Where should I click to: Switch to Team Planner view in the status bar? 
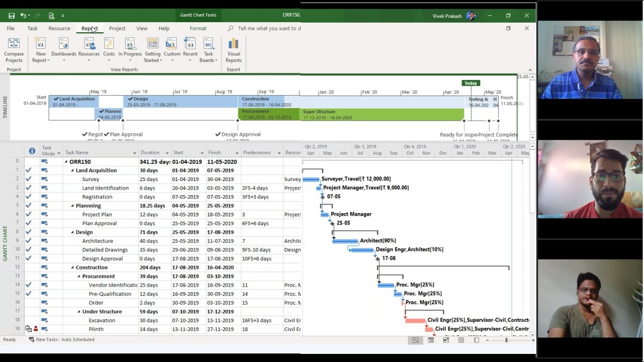click(x=446, y=340)
